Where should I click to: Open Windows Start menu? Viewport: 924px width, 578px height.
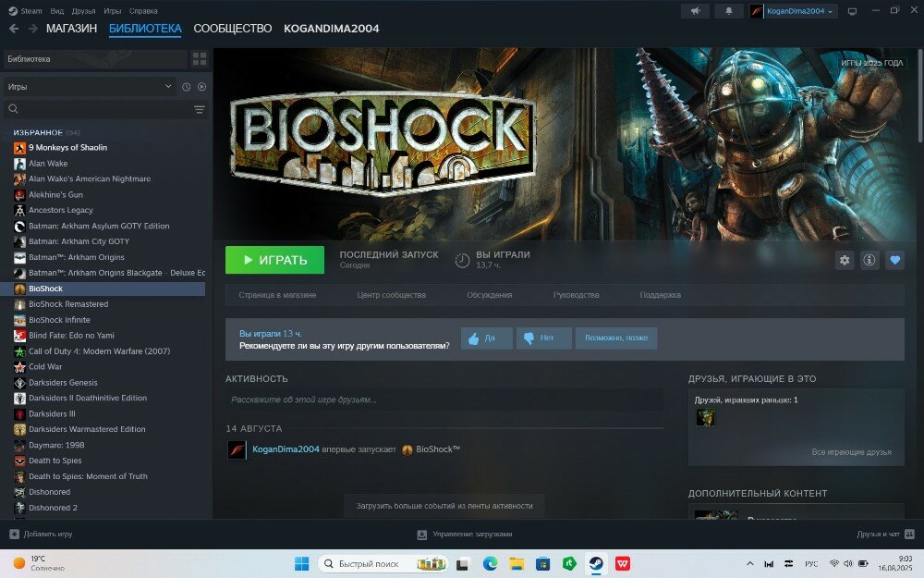[x=302, y=564]
